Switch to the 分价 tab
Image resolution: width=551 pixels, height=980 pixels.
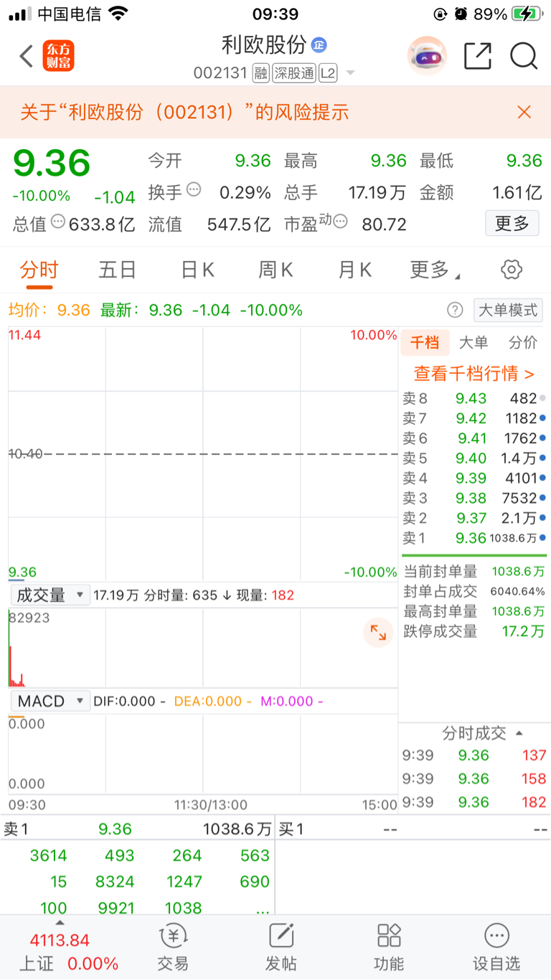522,342
